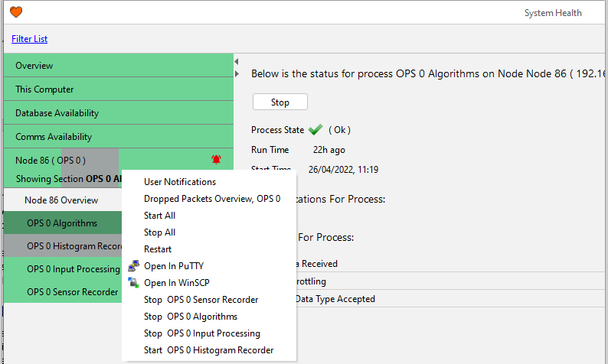Viewport: 608px width, 364px height.
Task: Collapse the left panel with arrow
Action: 237,61
